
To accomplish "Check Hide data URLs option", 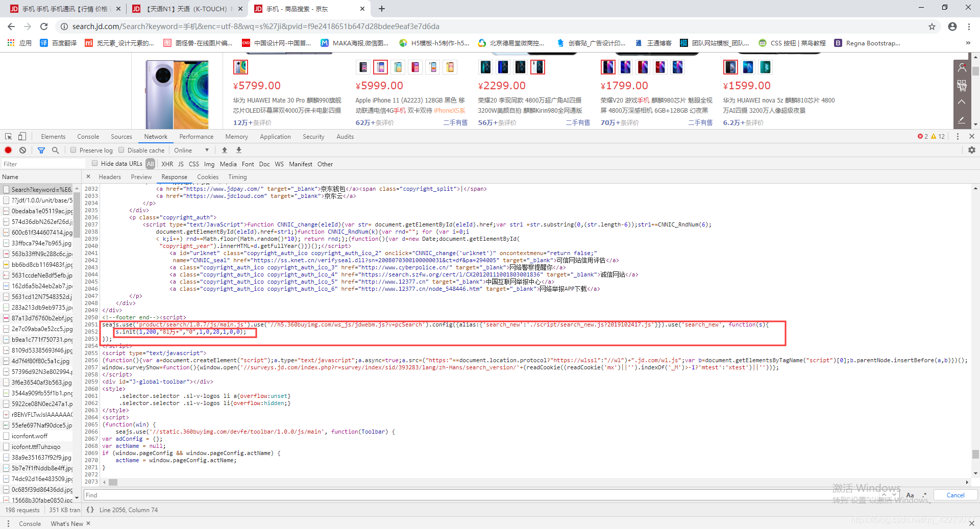I will (x=95, y=163).
